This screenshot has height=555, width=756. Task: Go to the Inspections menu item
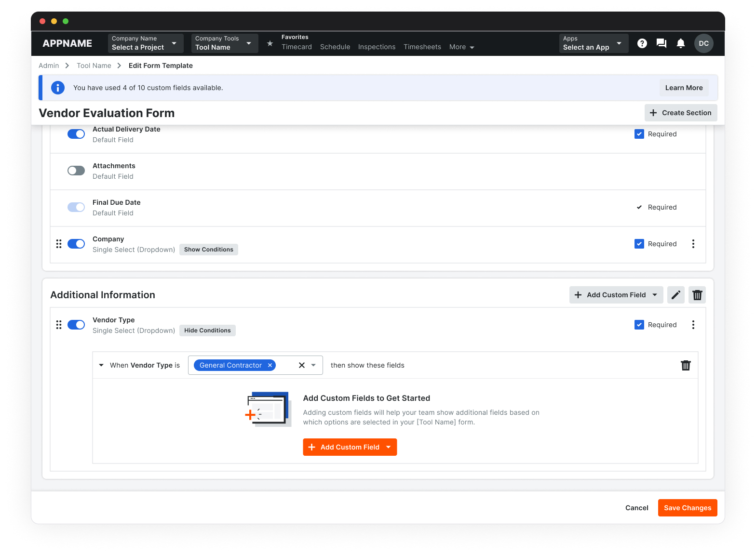click(x=377, y=47)
